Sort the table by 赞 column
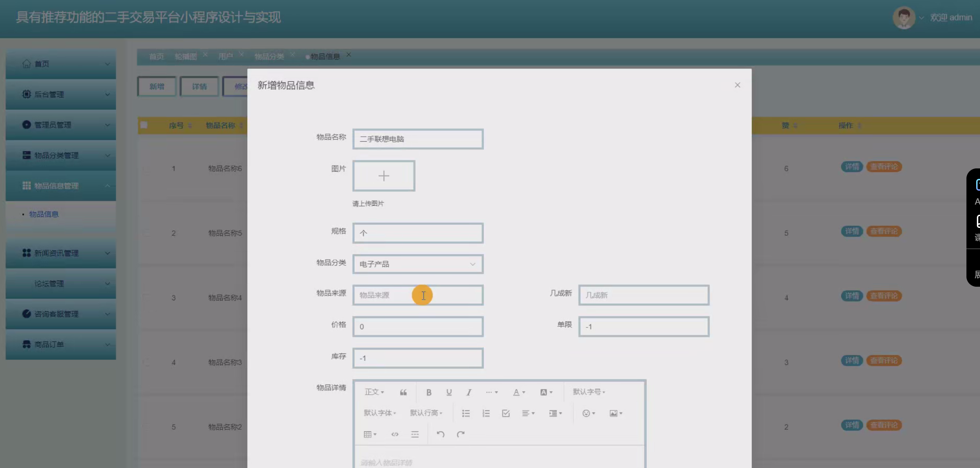 point(795,125)
